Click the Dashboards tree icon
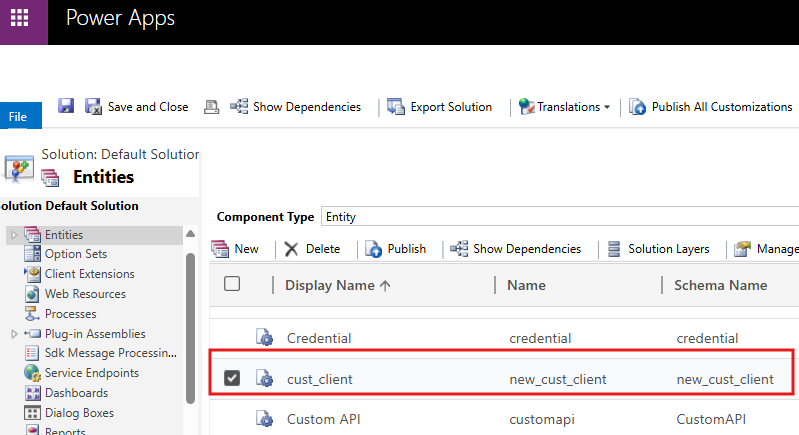This screenshot has height=435, width=799. [x=33, y=393]
